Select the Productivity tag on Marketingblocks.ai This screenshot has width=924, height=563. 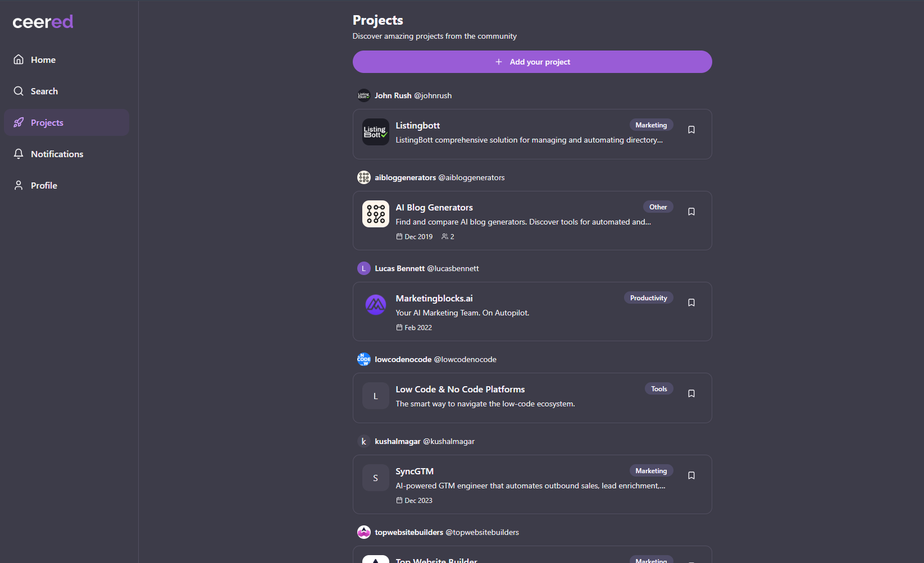648,297
